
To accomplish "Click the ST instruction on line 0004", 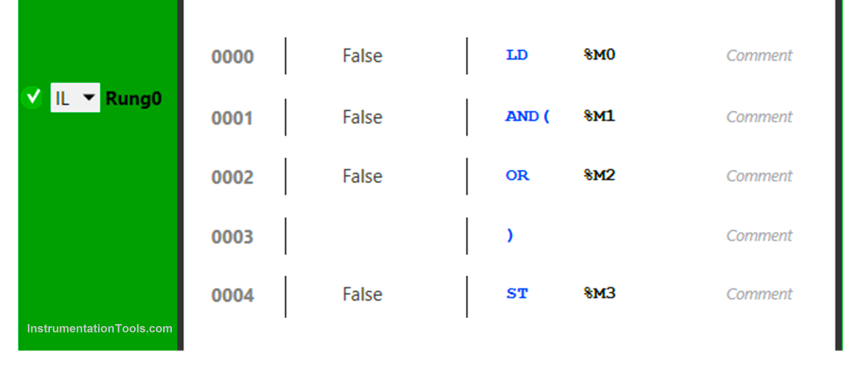I will click(517, 293).
